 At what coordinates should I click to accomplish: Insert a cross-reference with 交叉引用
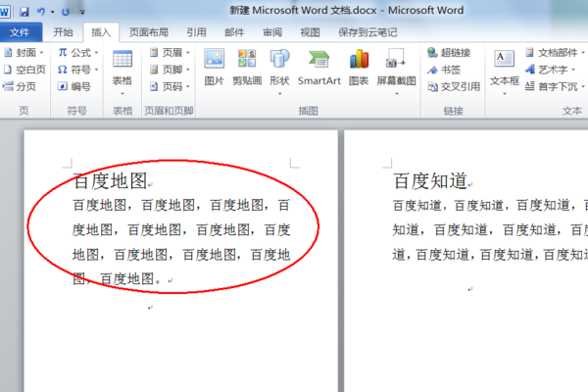coord(454,86)
